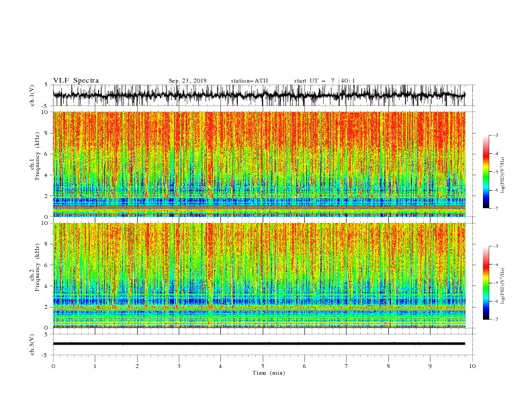Click the "5" tick label on time axis

(263, 366)
